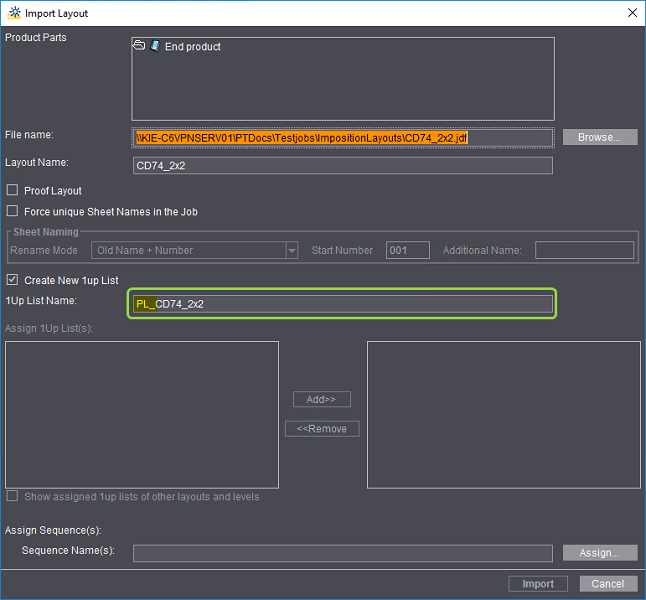Click into the File name path field
This screenshot has width=646, height=600.
click(x=342, y=137)
